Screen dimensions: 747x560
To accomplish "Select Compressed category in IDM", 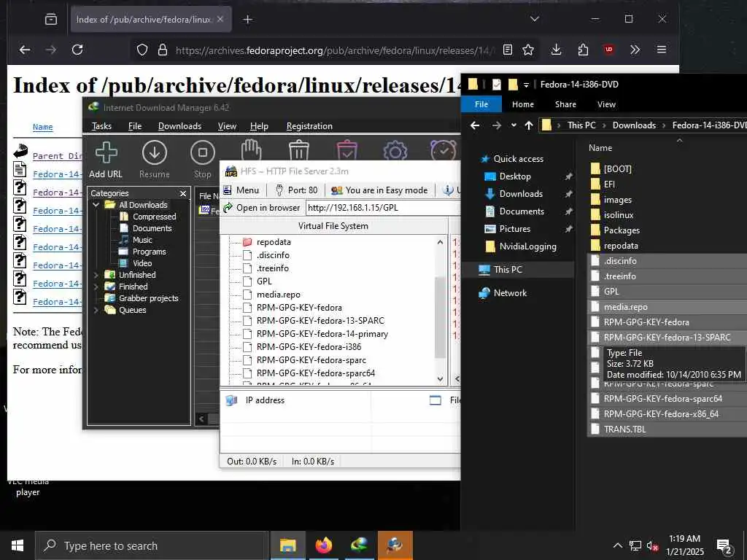I will tap(154, 217).
